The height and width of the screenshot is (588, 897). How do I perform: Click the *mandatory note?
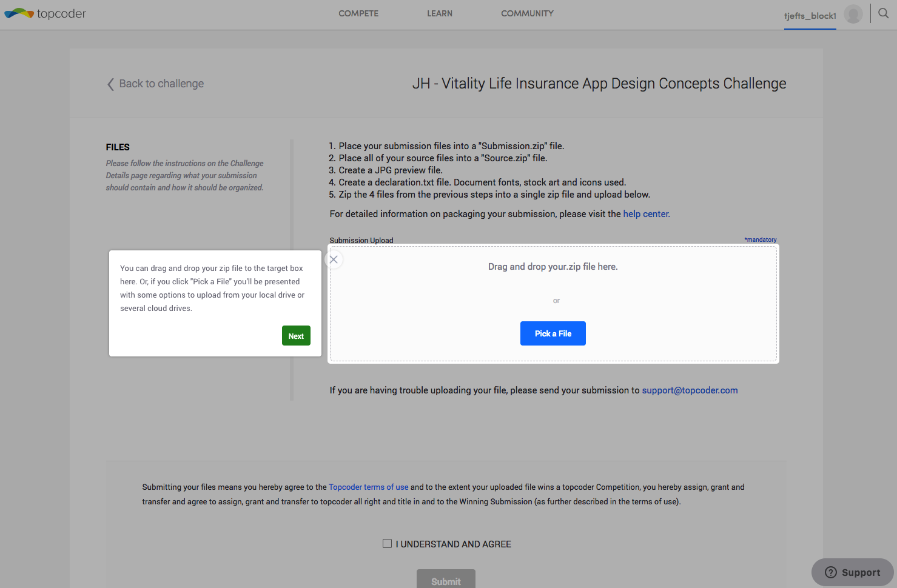pos(761,240)
